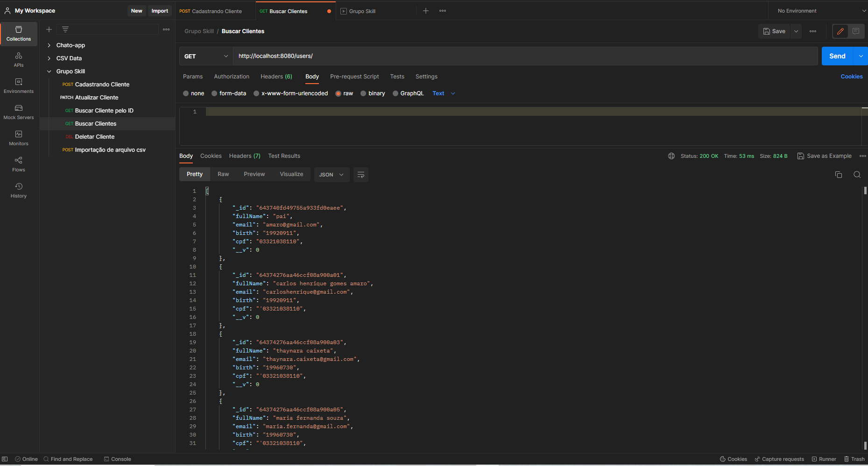Open the Save options dropdown arrow
Viewport: 868px width, 466px height.
click(x=796, y=31)
